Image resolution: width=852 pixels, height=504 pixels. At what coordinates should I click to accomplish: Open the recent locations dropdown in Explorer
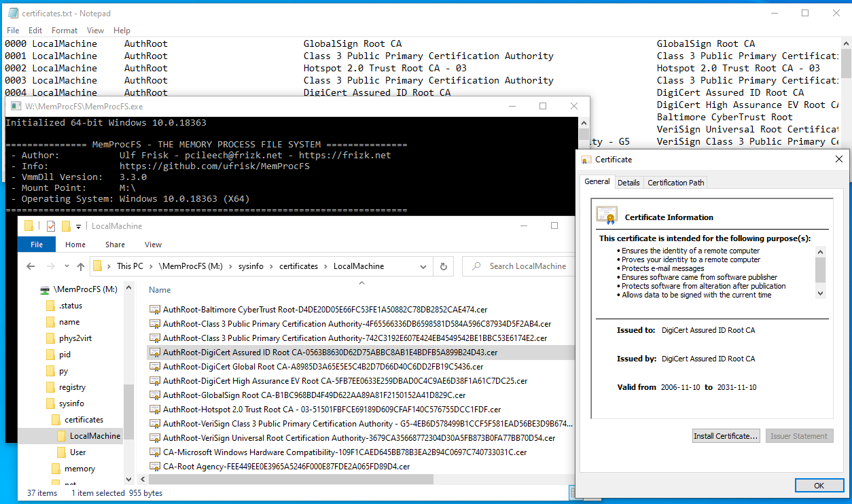pyautogui.click(x=66, y=266)
